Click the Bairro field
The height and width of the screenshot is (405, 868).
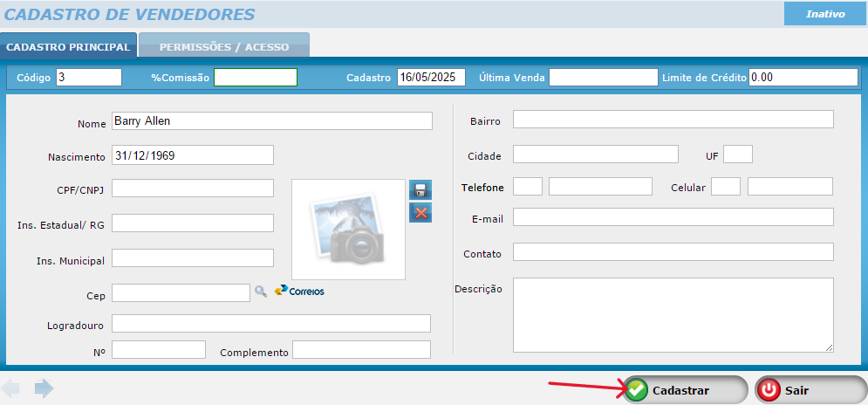point(673,119)
